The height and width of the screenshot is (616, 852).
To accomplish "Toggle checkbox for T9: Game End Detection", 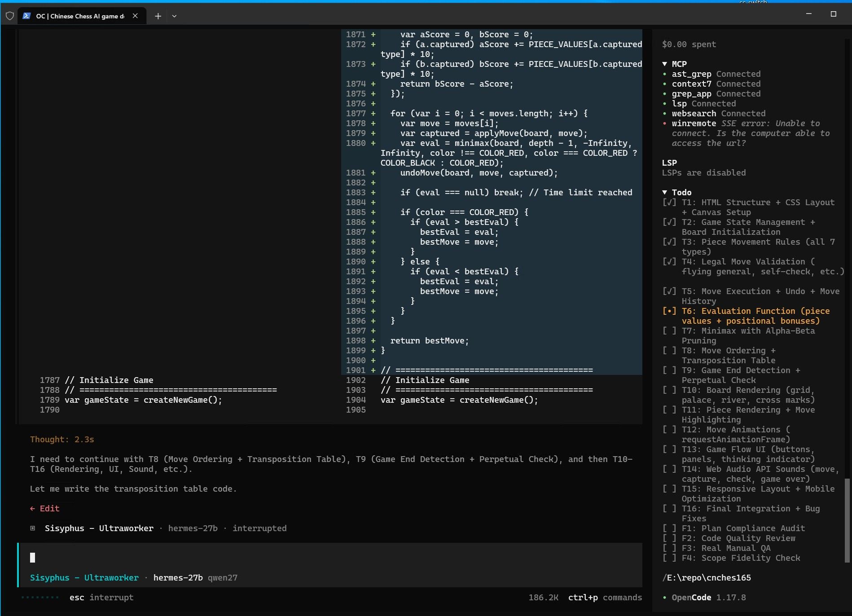I will tap(669, 370).
